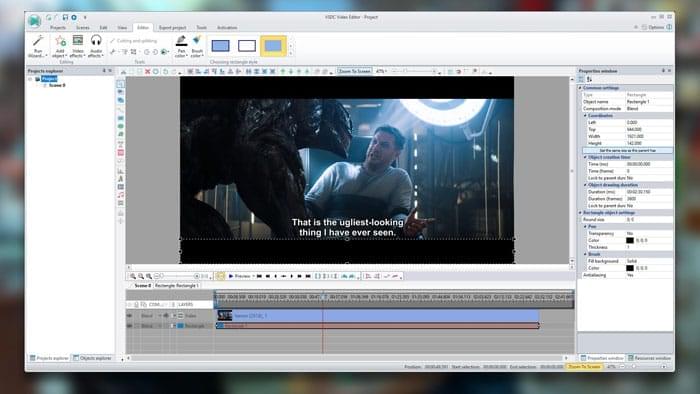
Task: Open the Activation ribbon tab
Action: [x=227, y=28]
